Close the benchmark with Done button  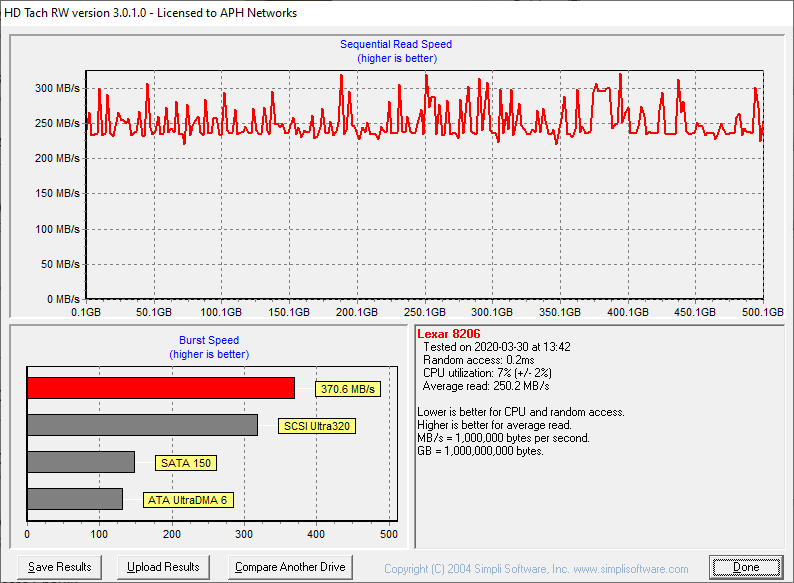746,567
